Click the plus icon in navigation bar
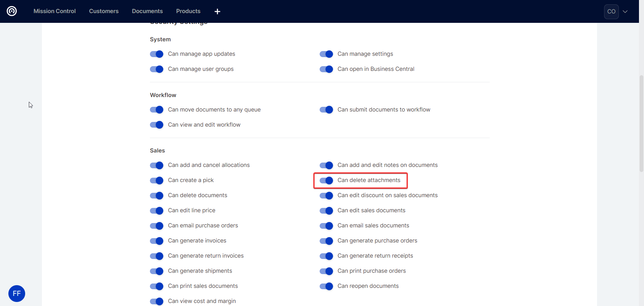The width and height of the screenshot is (644, 306). point(217,11)
